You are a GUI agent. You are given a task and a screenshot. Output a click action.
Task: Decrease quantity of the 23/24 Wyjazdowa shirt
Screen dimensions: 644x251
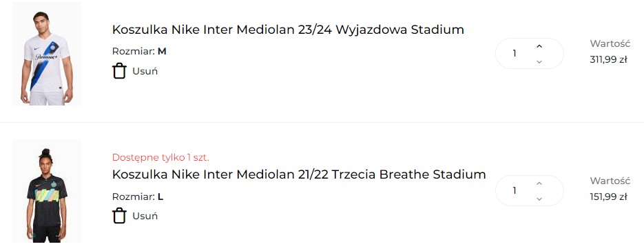(x=539, y=62)
